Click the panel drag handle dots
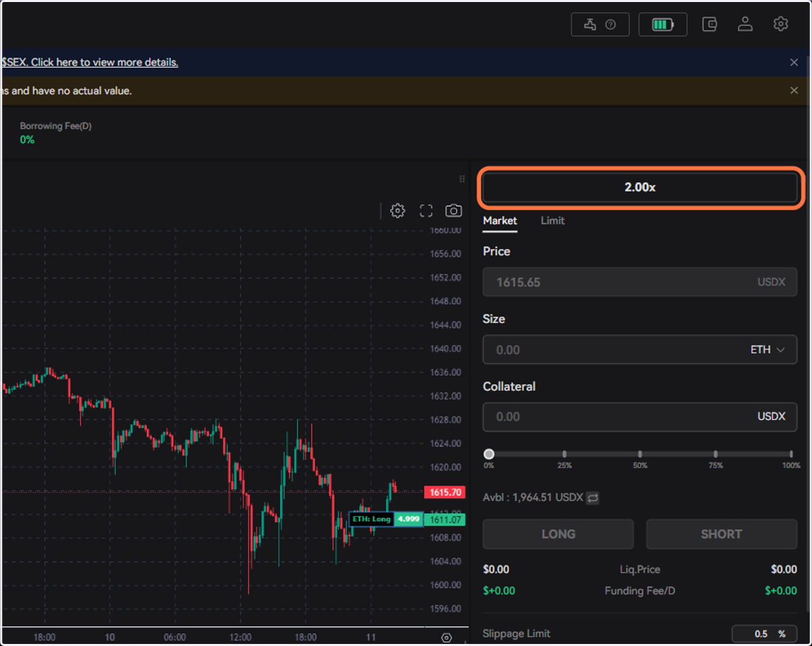 (462, 179)
